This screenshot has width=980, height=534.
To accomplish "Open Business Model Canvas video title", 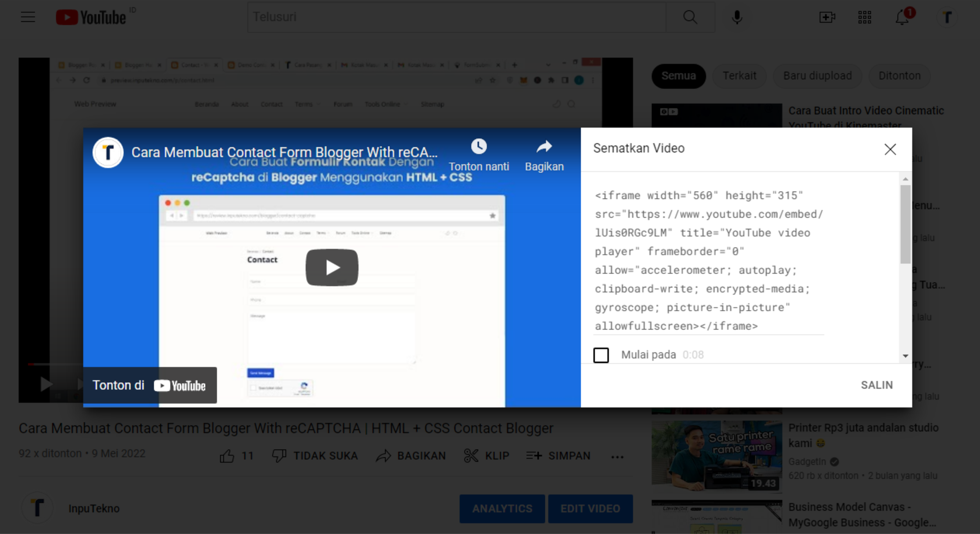I will click(862, 515).
